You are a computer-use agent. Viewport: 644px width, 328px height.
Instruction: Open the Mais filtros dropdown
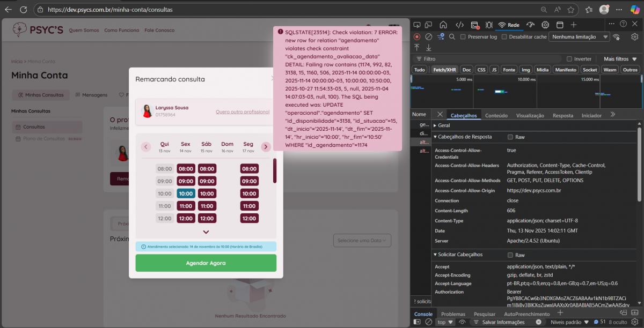coord(620,59)
